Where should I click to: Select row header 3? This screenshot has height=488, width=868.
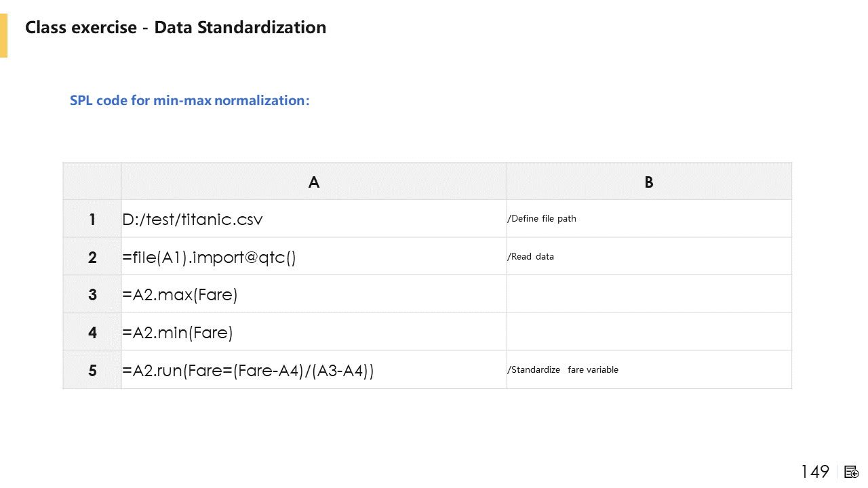tap(92, 294)
